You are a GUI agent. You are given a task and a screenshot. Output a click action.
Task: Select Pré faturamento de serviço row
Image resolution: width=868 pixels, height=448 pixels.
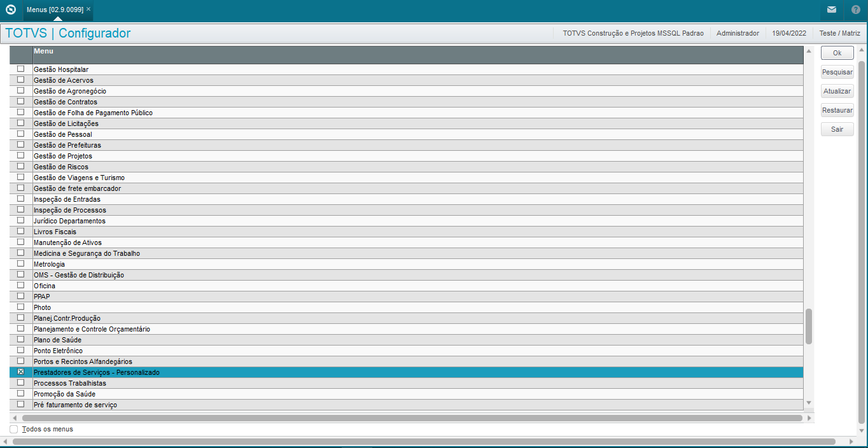tap(406, 405)
